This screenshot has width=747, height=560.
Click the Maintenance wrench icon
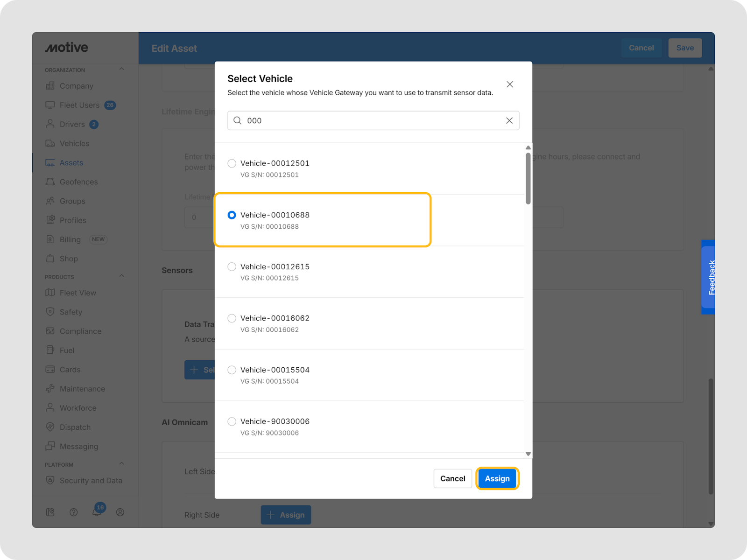coord(50,389)
